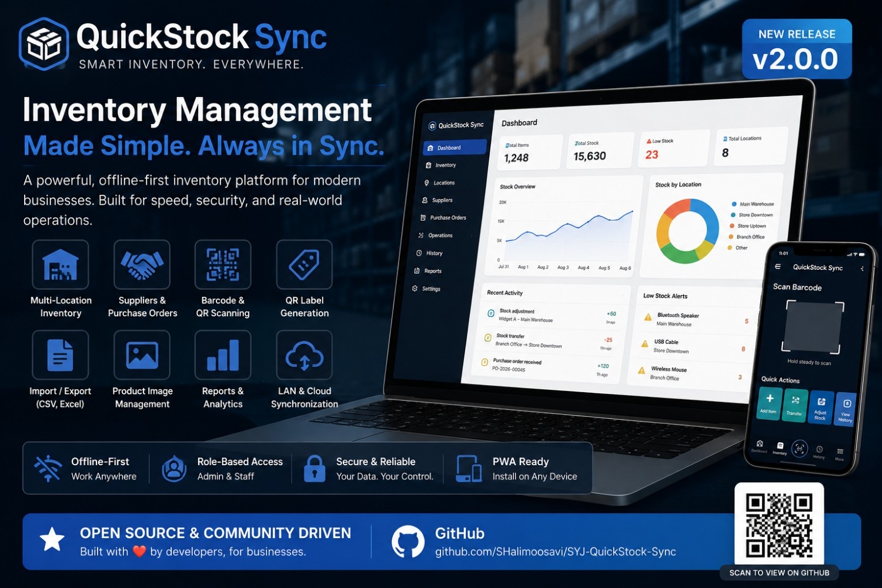Click the GitHub octocat logo
The width and height of the screenshot is (882, 588).
pyautogui.click(x=408, y=542)
